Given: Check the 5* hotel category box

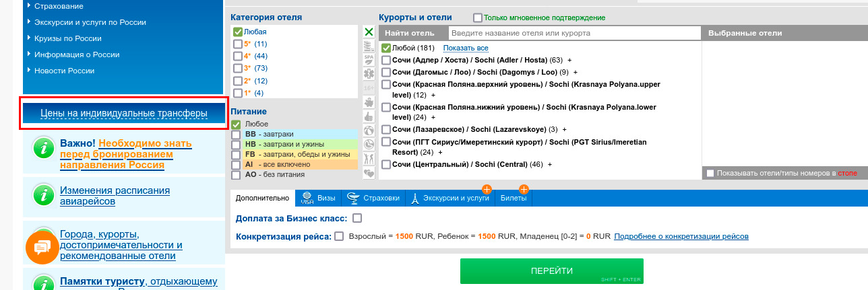Looking at the screenshot, I should [x=238, y=44].
